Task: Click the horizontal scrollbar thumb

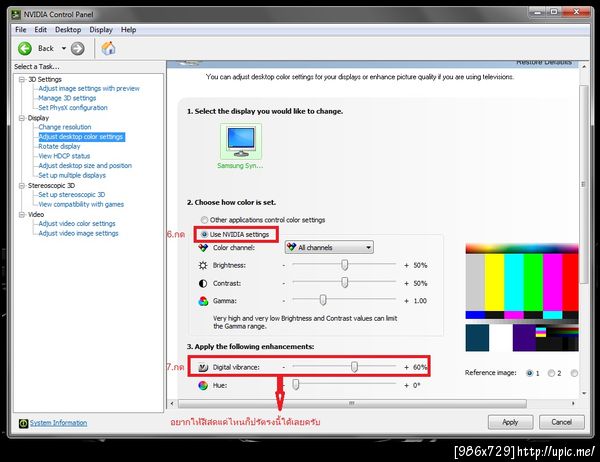Action: [x=352, y=403]
